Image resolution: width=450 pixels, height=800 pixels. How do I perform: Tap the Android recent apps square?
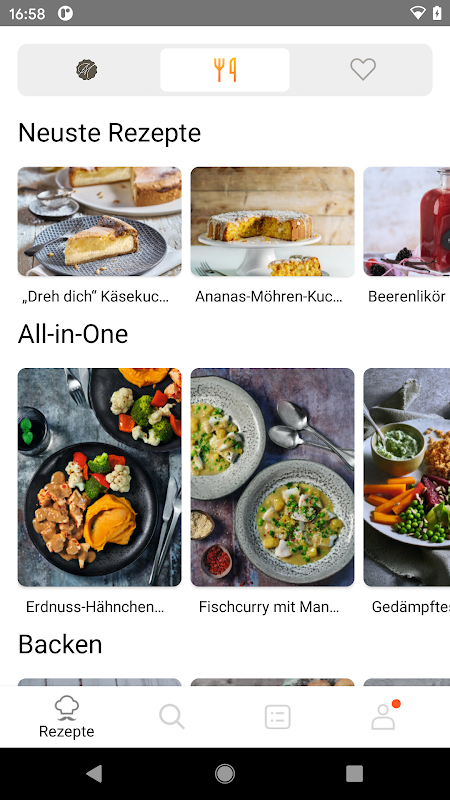point(355,773)
